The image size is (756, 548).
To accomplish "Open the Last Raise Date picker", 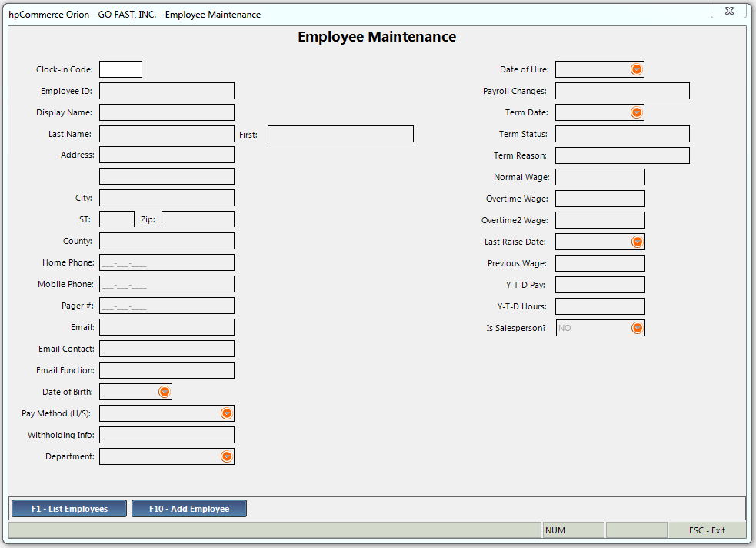I will 637,241.
